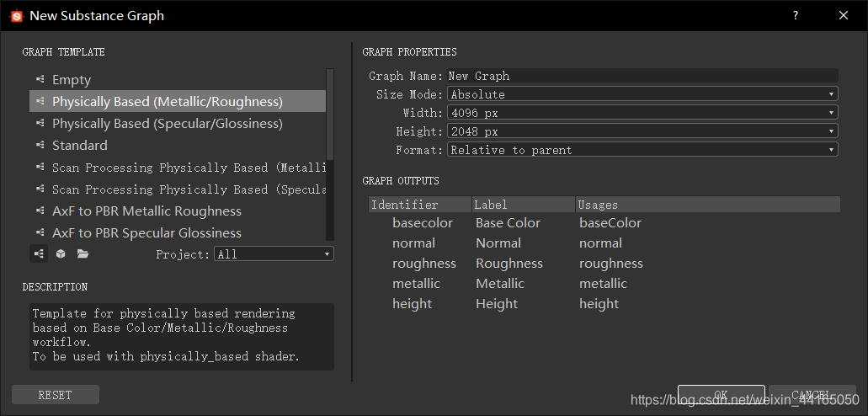The height and width of the screenshot is (416, 868).
Task: Click the Identifier column header
Action: click(420, 205)
